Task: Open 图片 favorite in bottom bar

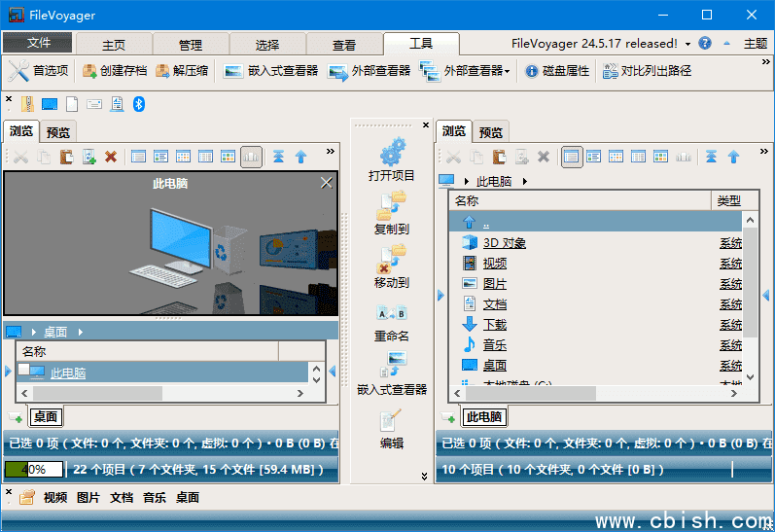Action: tap(88, 497)
